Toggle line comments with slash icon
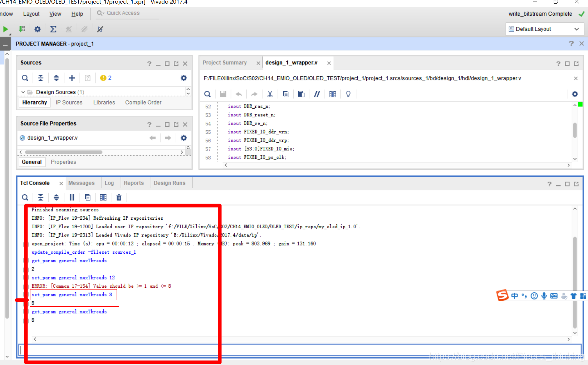588x365 pixels. pos(317,94)
